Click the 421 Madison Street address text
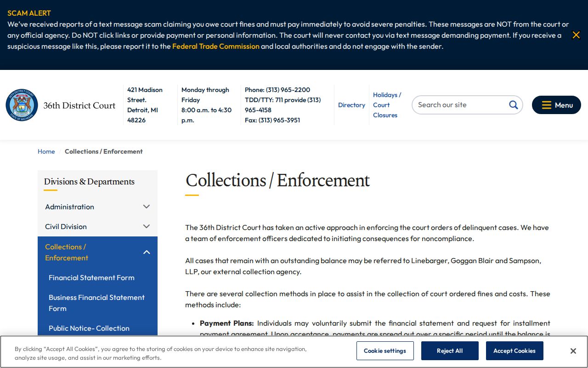The width and height of the screenshot is (588, 368). [x=145, y=105]
